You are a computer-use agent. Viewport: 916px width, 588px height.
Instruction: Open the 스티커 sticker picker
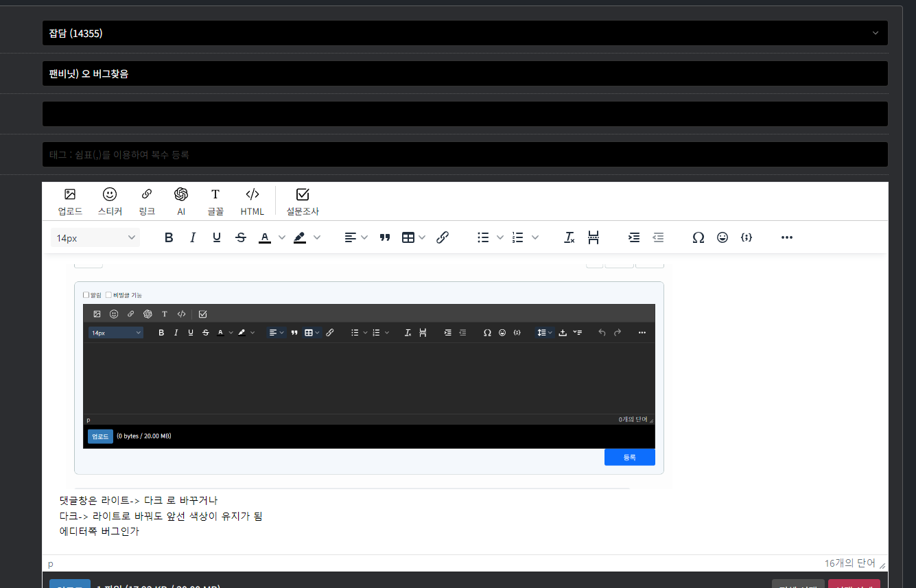(110, 202)
